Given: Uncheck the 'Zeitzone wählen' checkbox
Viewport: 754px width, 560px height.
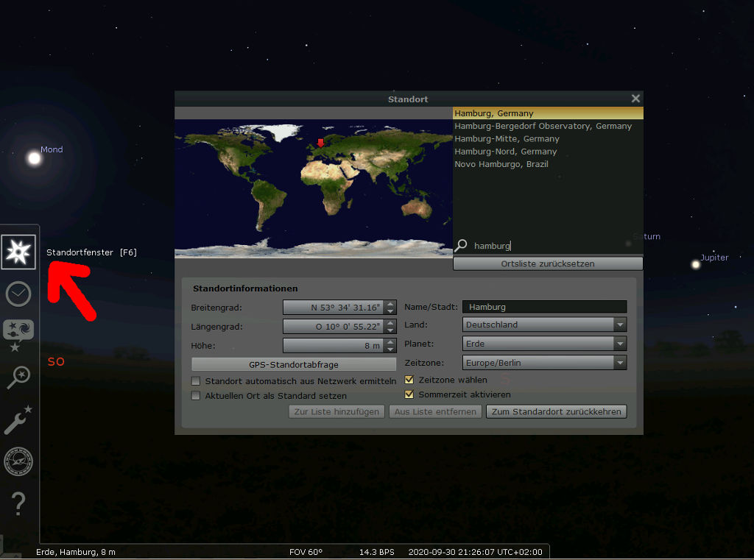Looking at the screenshot, I should coord(409,380).
